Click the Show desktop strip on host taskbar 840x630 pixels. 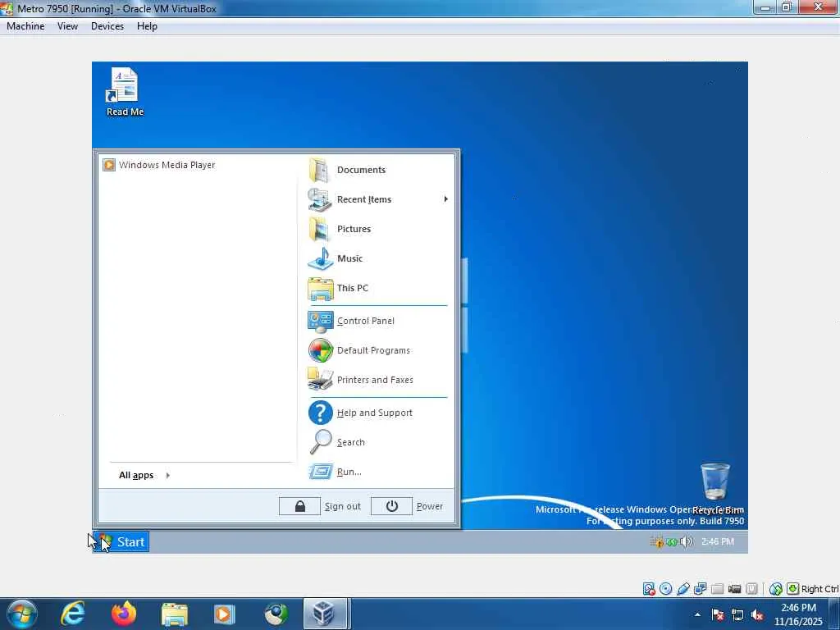click(x=834, y=614)
